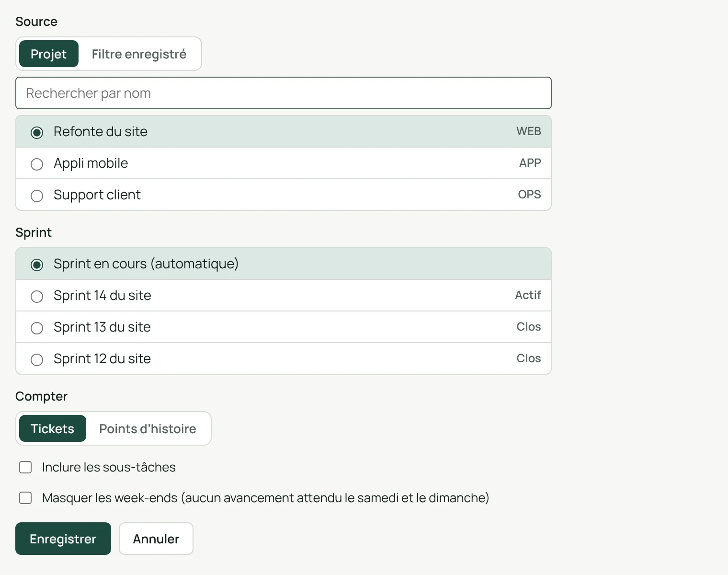Set counting mode to Tickets

pos(53,428)
